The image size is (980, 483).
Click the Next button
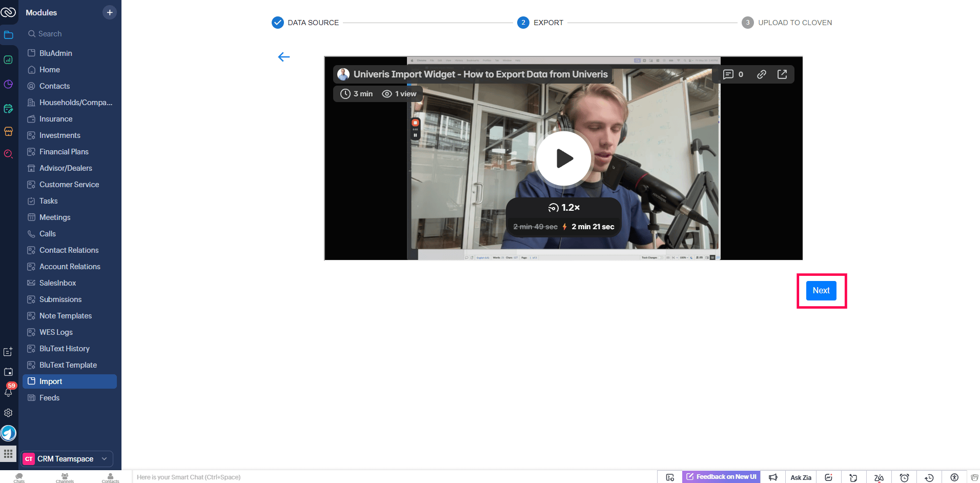821,290
